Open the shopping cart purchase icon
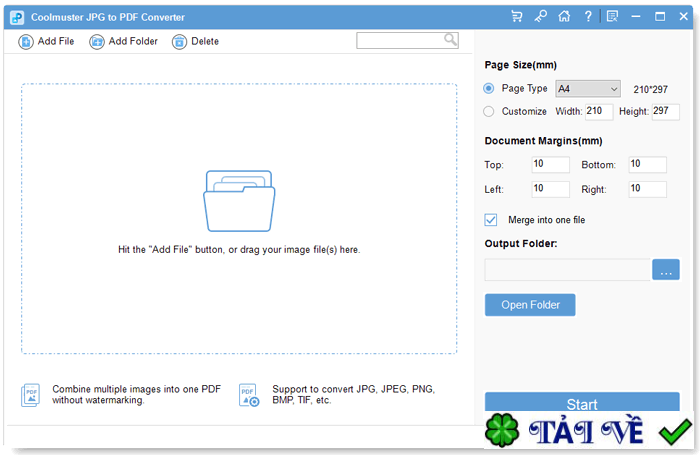The height and width of the screenshot is (455, 700). pyautogui.click(x=517, y=17)
